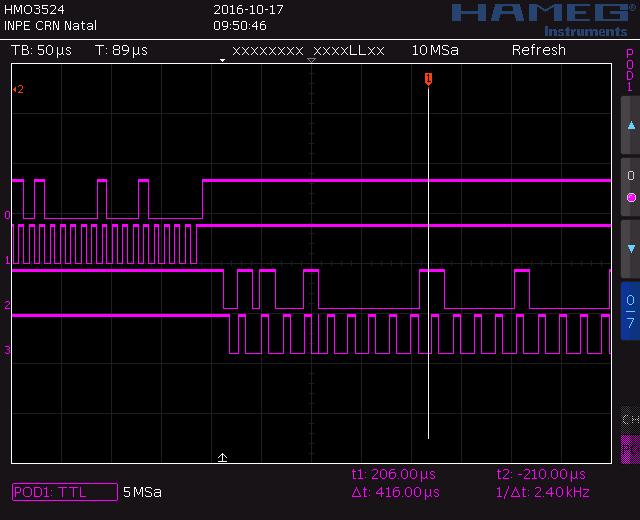Click the TB: 50µs timebase readout
The height and width of the screenshot is (520, 640).
41,50
